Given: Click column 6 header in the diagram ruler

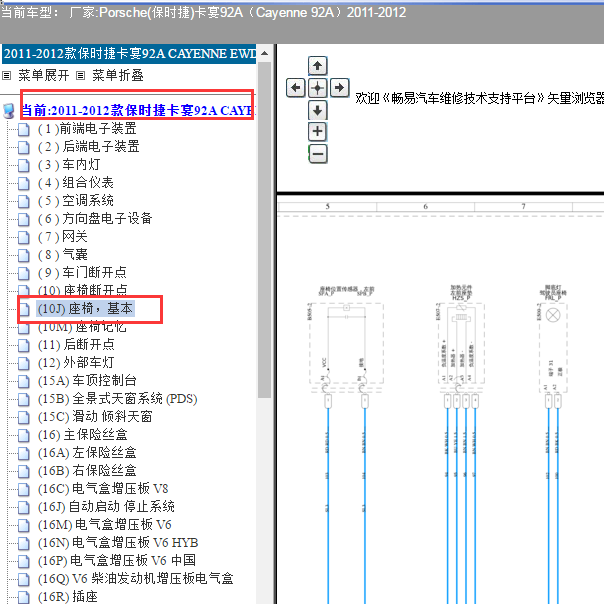Looking at the screenshot, I should pyautogui.click(x=426, y=206).
